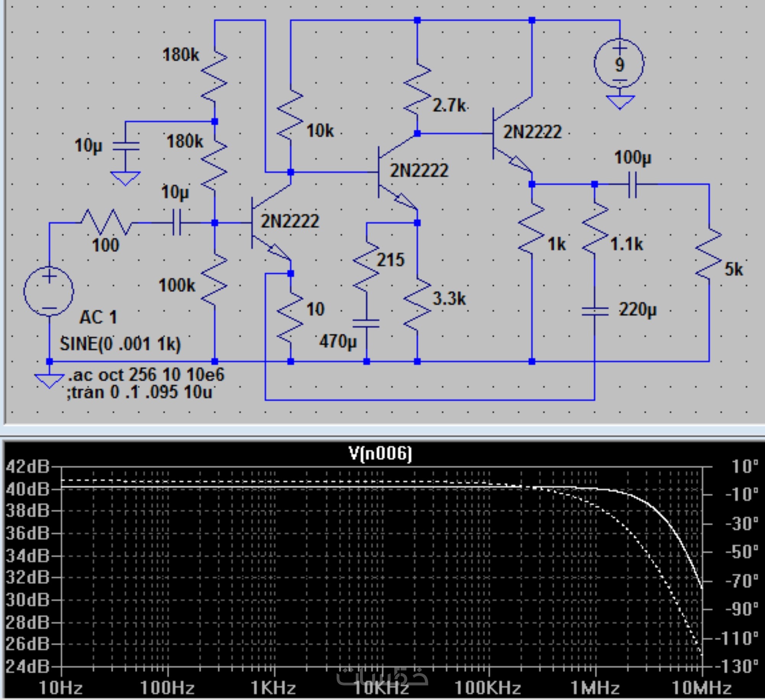Click the ;tran 0 .1 .095 10u comment
The height and width of the screenshot is (700, 765).
(140, 392)
